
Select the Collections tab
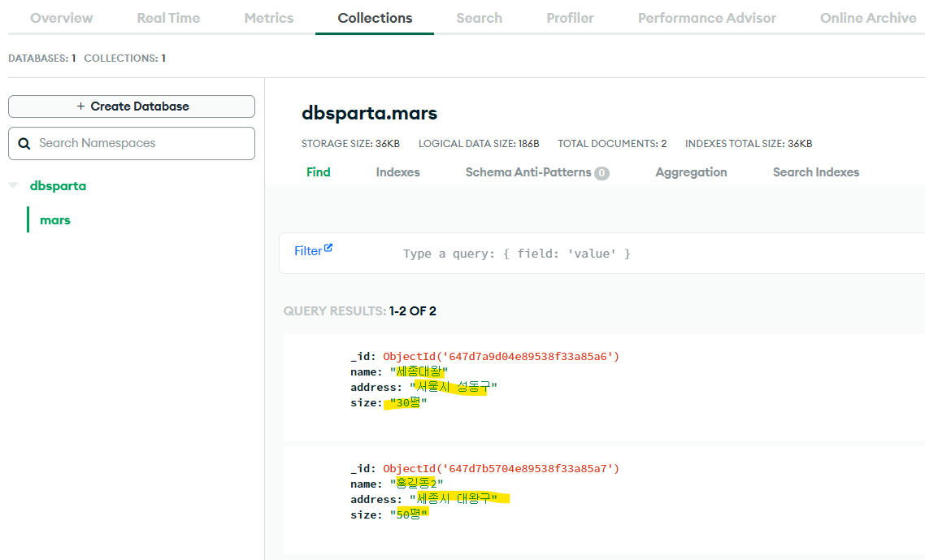click(x=375, y=19)
